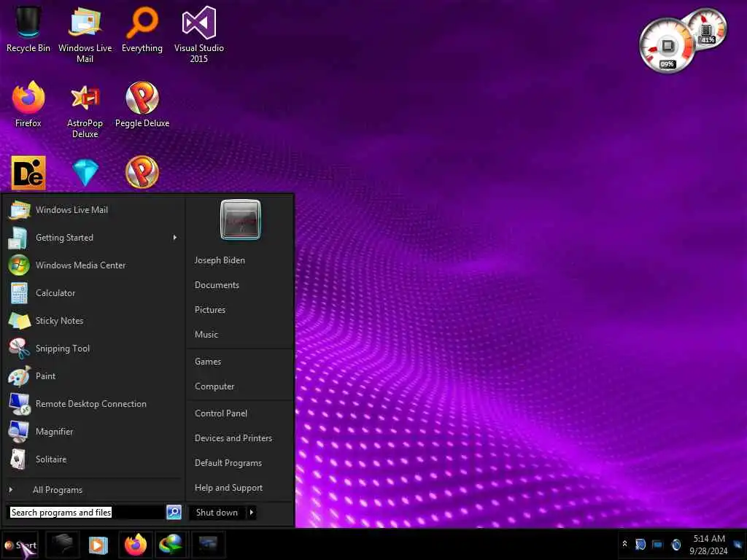Click the Search programs and files box
This screenshot has width=747, height=560.
(87, 513)
